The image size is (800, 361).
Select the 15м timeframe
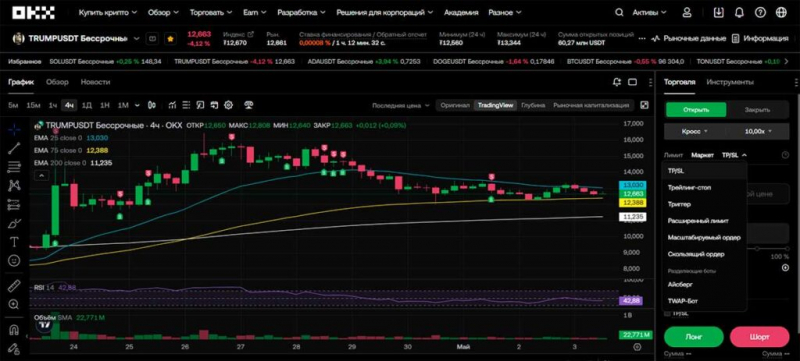click(x=33, y=106)
